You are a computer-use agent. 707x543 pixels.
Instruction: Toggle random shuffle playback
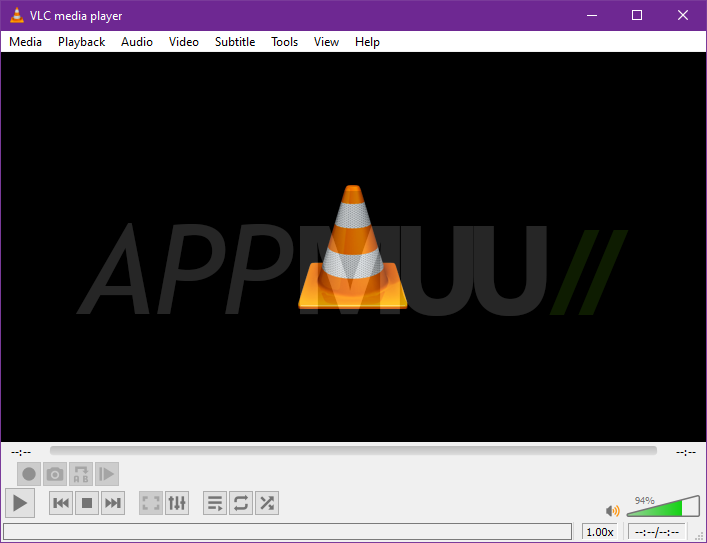coord(267,503)
